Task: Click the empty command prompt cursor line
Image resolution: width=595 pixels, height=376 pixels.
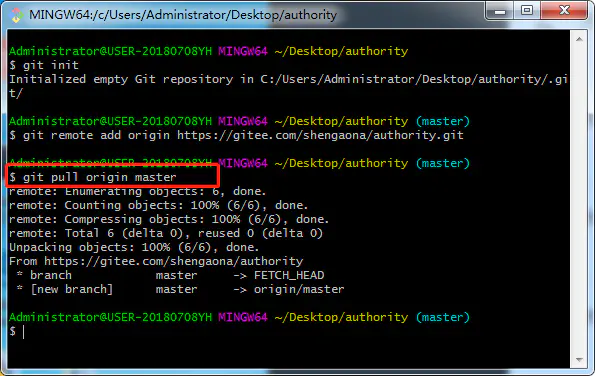Action: (x=17, y=332)
